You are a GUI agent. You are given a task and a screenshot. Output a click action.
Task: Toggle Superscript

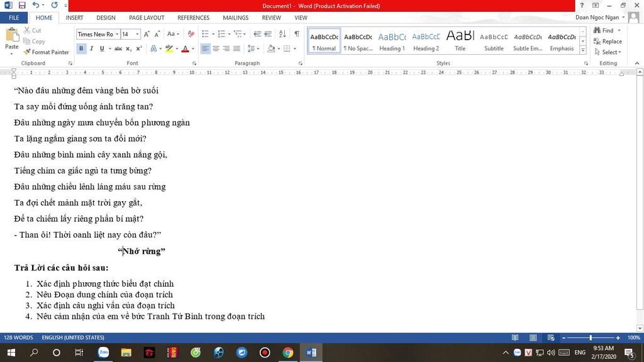[139, 48]
